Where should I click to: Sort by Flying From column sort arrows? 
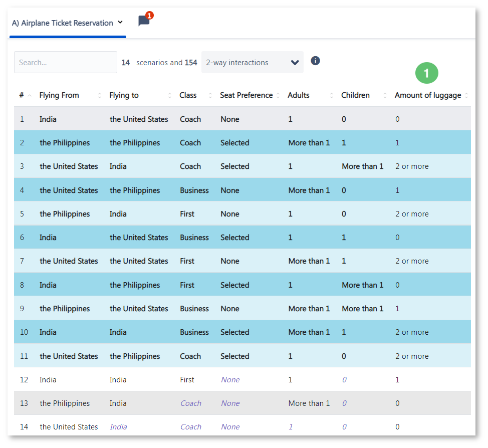(x=100, y=96)
